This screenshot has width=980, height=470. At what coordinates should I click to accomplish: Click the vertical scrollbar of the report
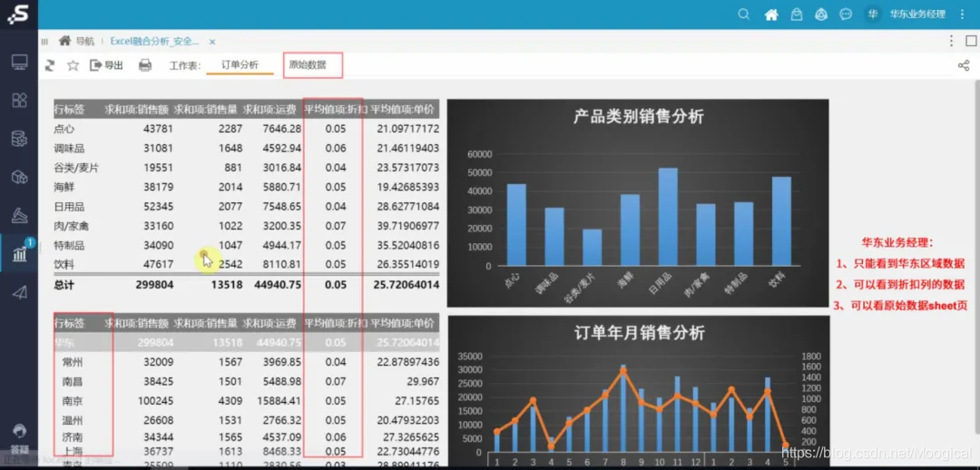[x=976, y=256]
